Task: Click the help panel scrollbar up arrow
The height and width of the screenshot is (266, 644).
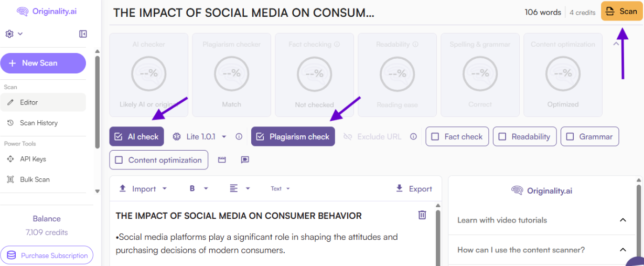Action: pos(638,179)
